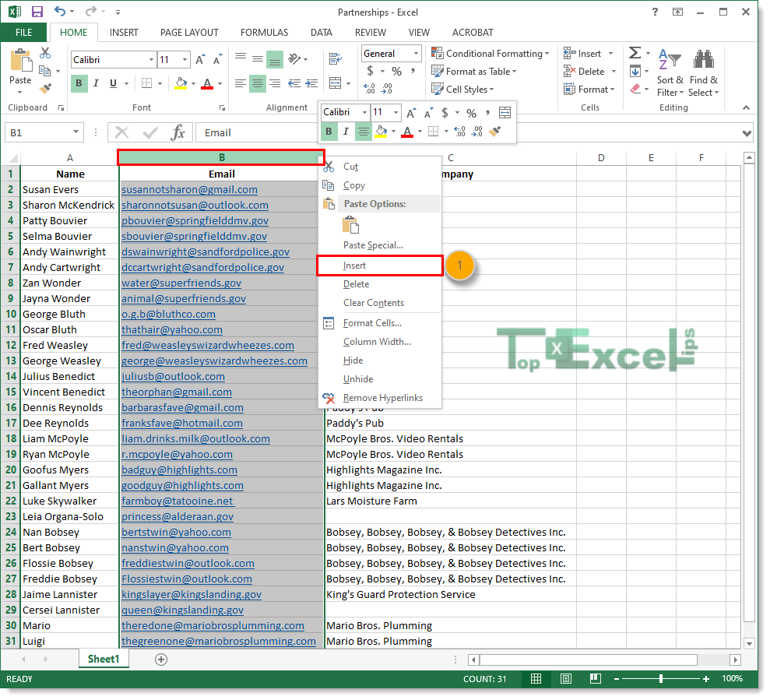The width and height of the screenshot is (770, 700).
Task: Click Increase Font Size icon in ribbon
Action: point(200,59)
